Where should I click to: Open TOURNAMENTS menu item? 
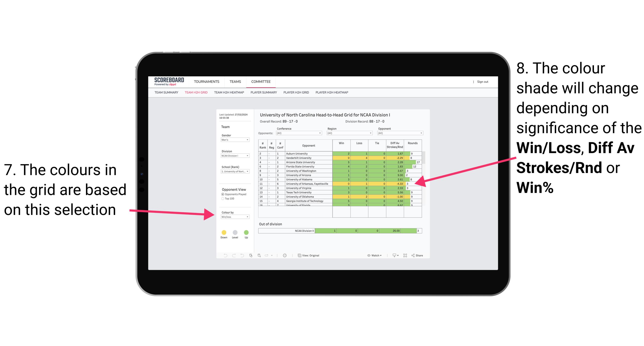click(207, 81)
